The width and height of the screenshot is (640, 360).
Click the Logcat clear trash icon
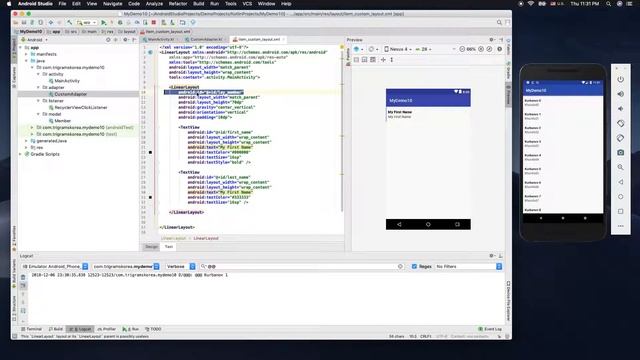[23, 277]
